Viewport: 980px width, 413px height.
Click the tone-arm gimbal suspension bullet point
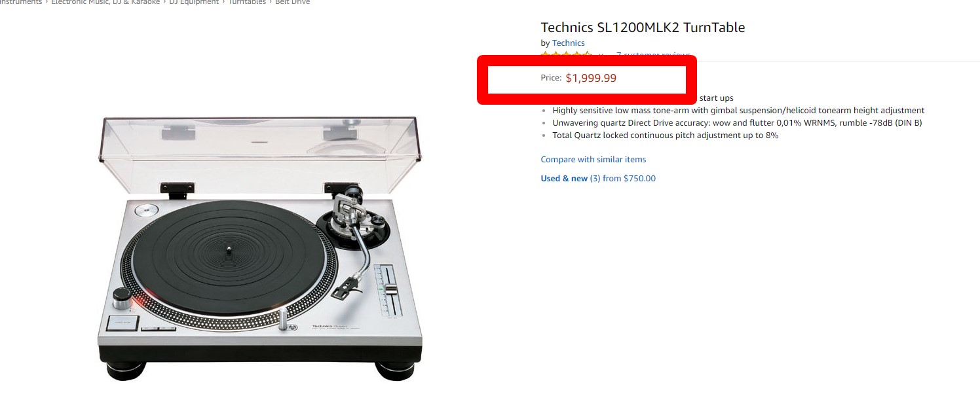[738, 111]
